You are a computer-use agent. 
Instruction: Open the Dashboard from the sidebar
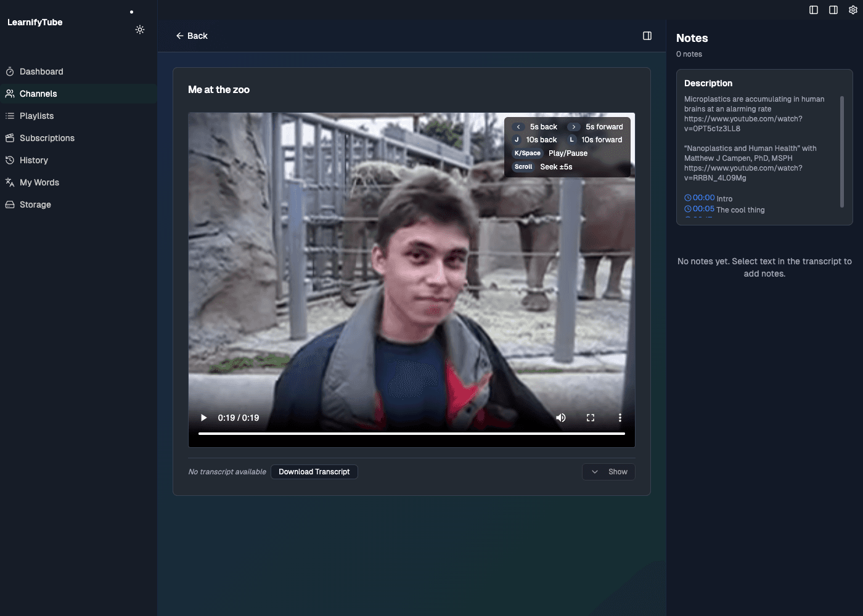[x=41, y=71]
